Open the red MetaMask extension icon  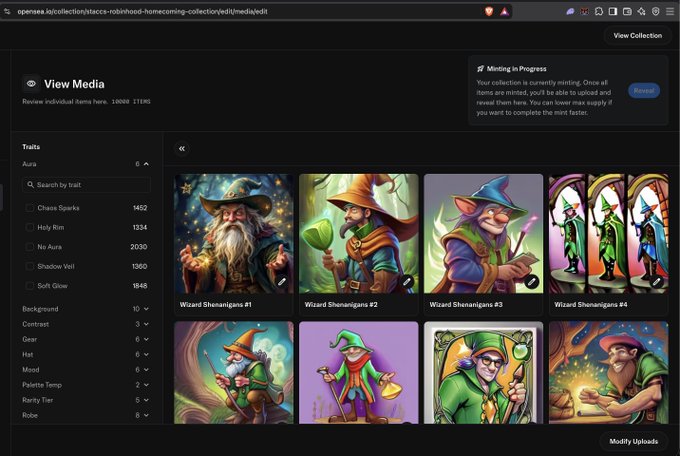coord(585,12)
